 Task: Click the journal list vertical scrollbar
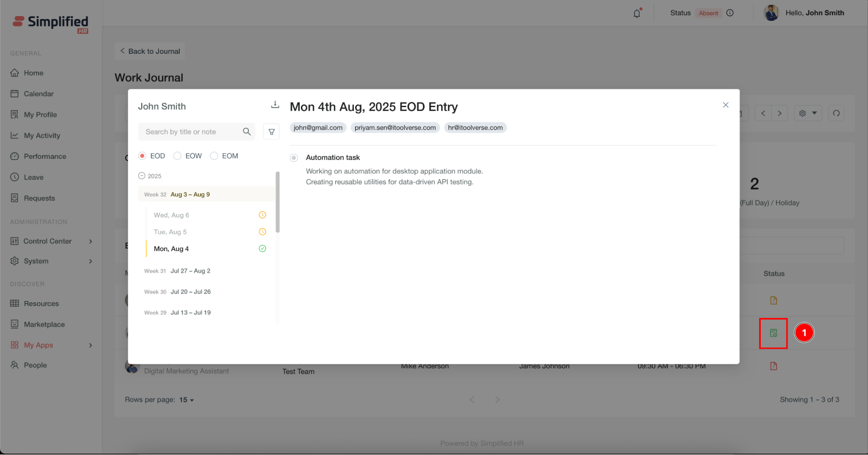[277, 202]
